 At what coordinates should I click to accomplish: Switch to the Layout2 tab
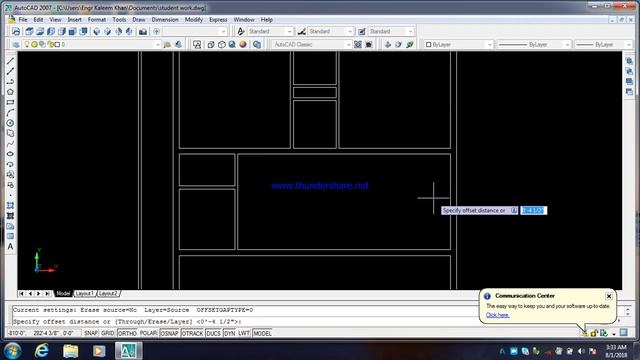click(108, 293)
